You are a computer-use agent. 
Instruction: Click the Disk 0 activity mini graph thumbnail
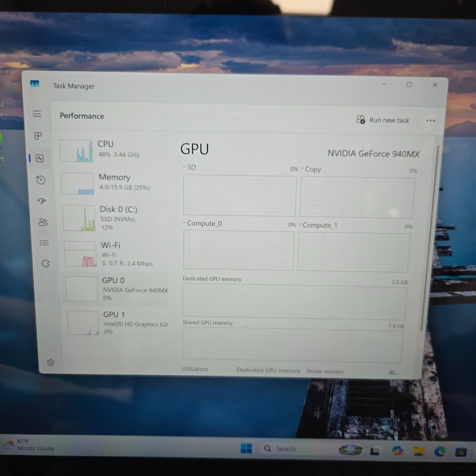click(x=79, y=218)
